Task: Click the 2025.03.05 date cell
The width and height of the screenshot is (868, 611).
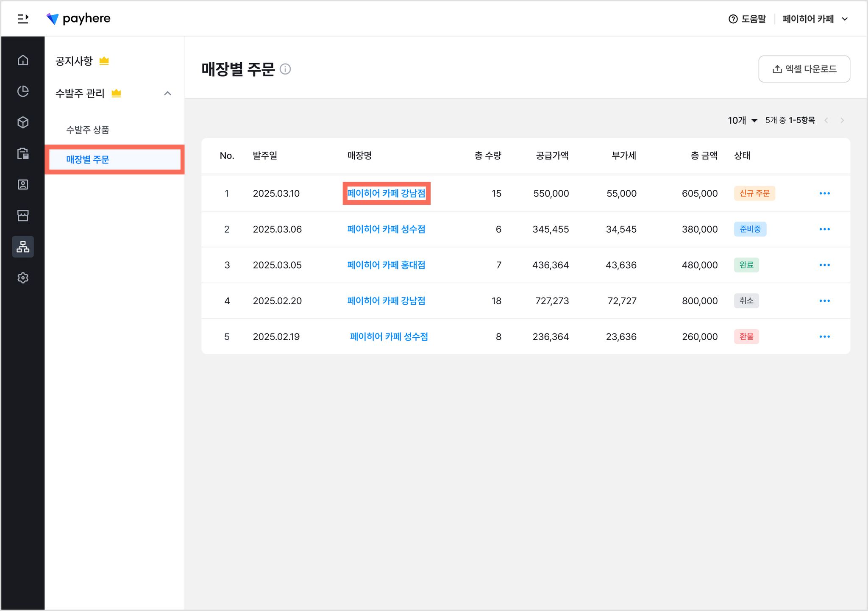Action: [x=277, y=265]
